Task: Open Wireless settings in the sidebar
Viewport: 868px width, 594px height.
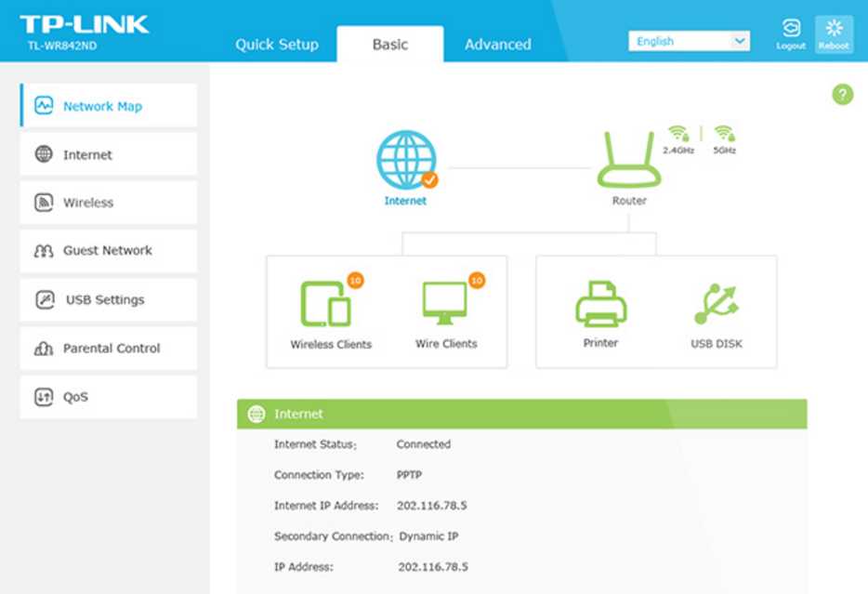Action: tap(108, 203)
